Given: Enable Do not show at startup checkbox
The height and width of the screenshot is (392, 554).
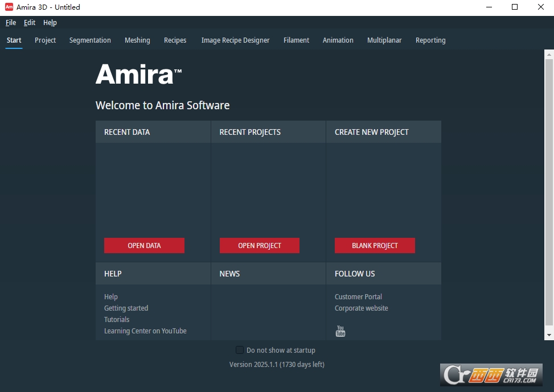Looking at the screenshot, I should 240,350.
